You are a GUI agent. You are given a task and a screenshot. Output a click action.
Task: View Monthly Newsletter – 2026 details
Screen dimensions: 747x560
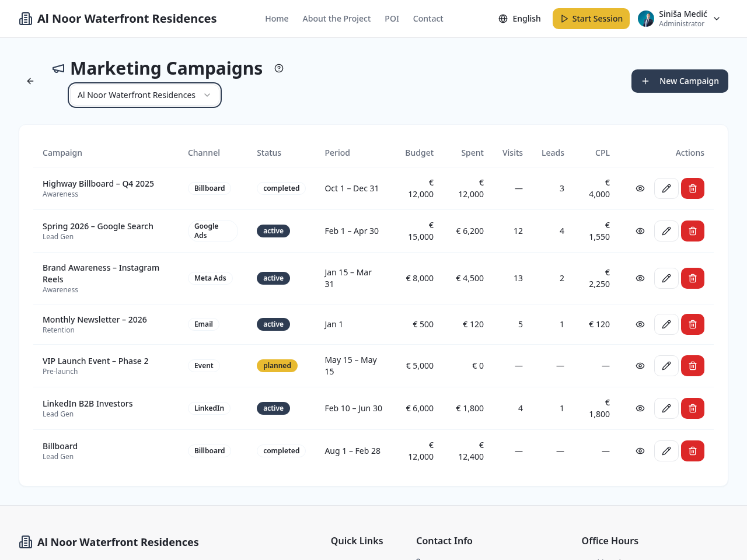pyautogui.click(x=640, y=324)
